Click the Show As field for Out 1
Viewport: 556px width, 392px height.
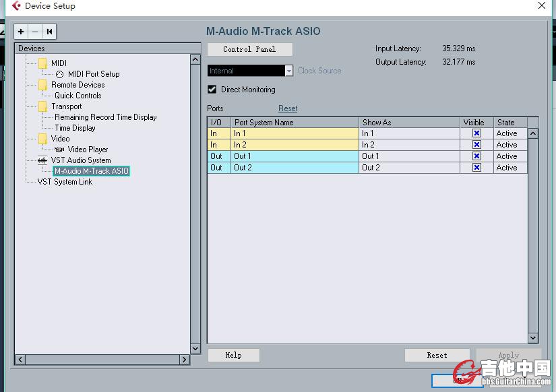click(x=409, y=156)
